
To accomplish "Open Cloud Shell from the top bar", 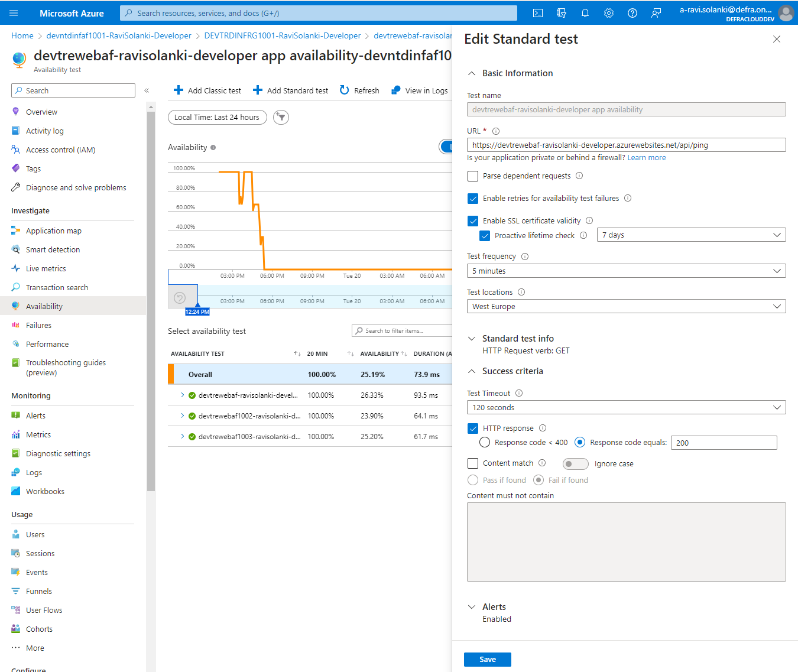I will tap(538, 13).
